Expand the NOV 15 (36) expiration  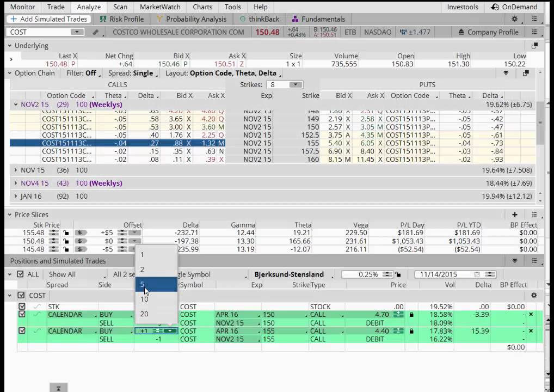pyautogui.click(x=16, y=170)
